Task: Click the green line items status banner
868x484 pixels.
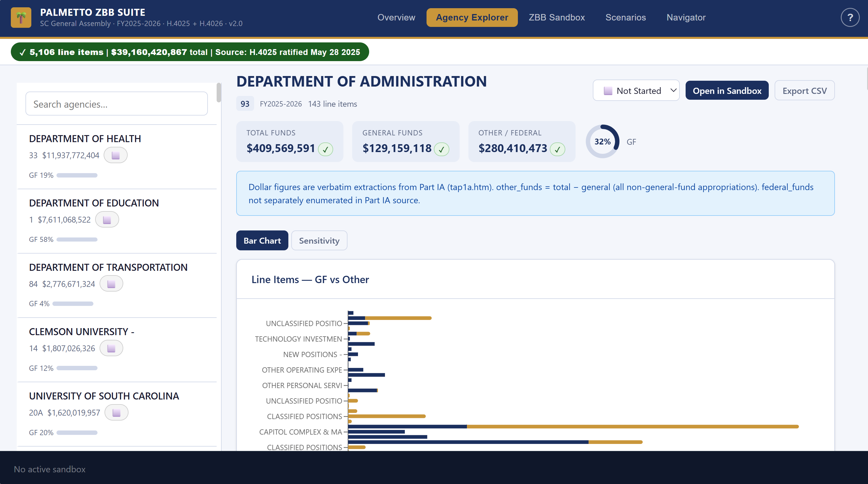Action: point(190,52)
